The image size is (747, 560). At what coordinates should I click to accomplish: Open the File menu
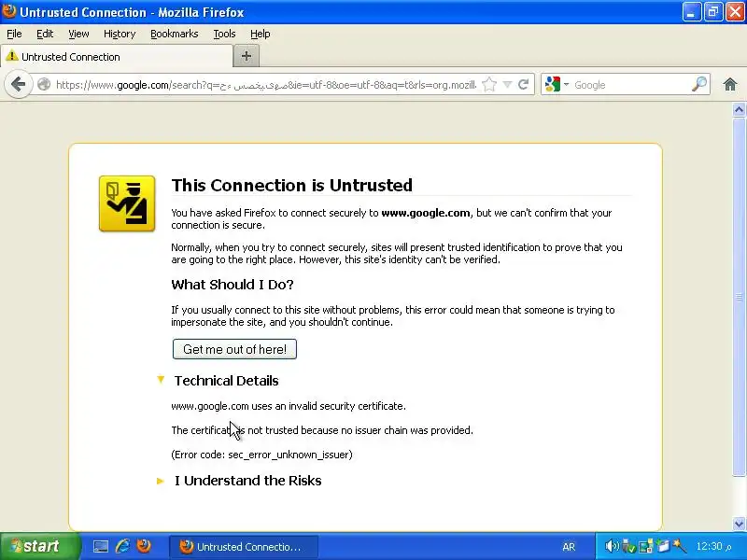(14, 34)
